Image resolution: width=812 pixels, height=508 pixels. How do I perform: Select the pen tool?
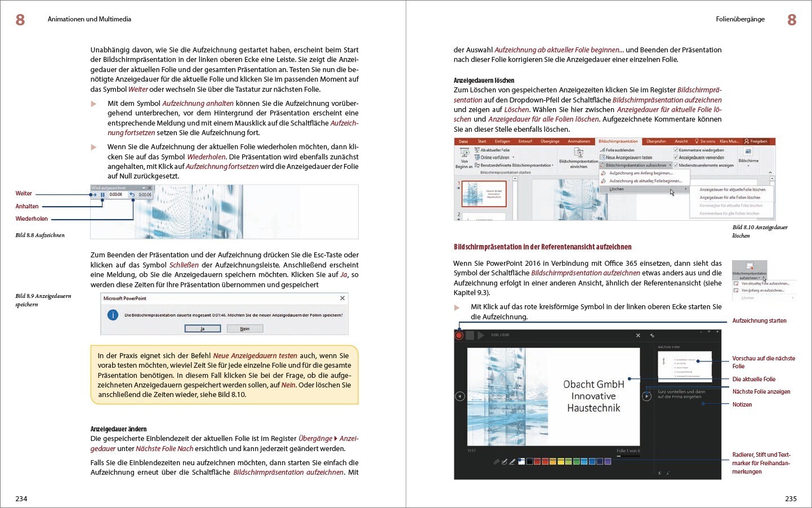(x=505, y=461)
